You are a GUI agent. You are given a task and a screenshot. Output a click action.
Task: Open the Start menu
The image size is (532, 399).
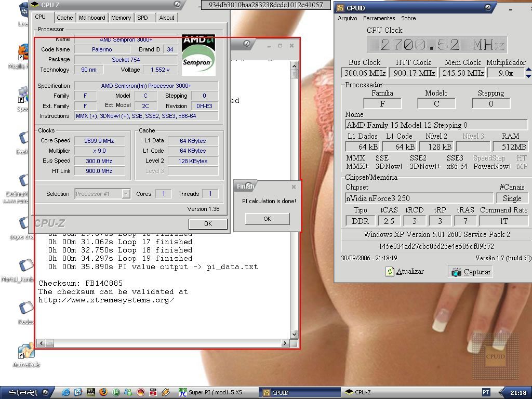point(28,393)
